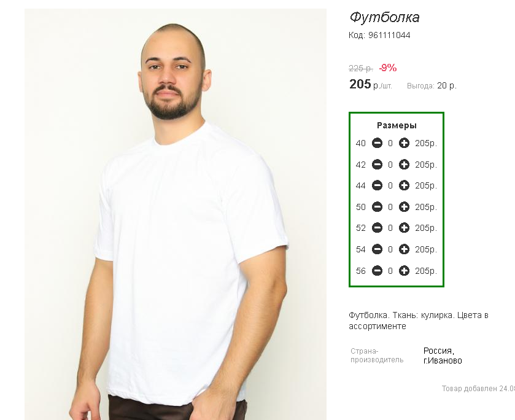
Task: Select the size 40 quantity field
Action: [x=390, y=143]
